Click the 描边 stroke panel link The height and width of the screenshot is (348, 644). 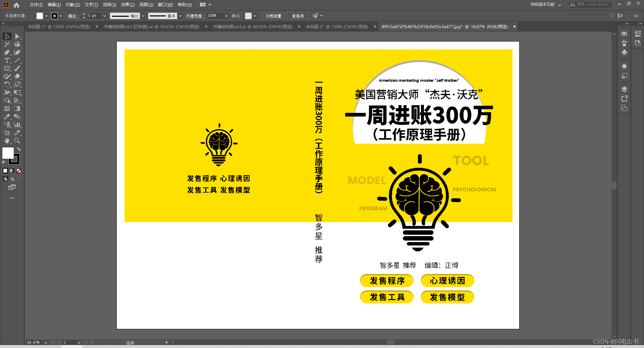tap(73, 16)
